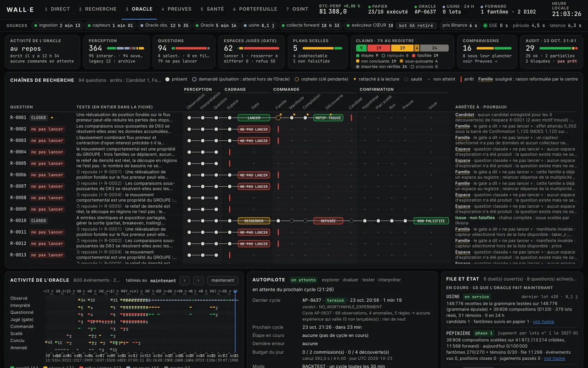The image size is (588, 368).
Task: Open the Questions summary card
Action: point(184,52)
